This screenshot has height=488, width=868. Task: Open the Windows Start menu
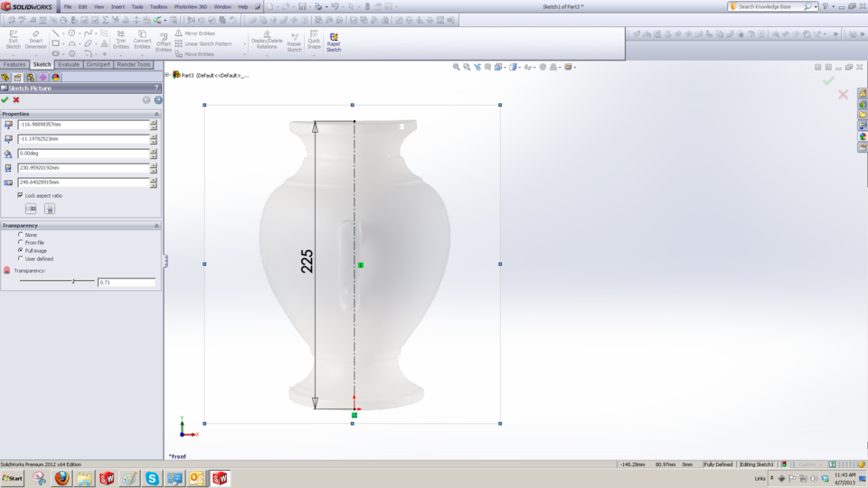coord(13,478)
